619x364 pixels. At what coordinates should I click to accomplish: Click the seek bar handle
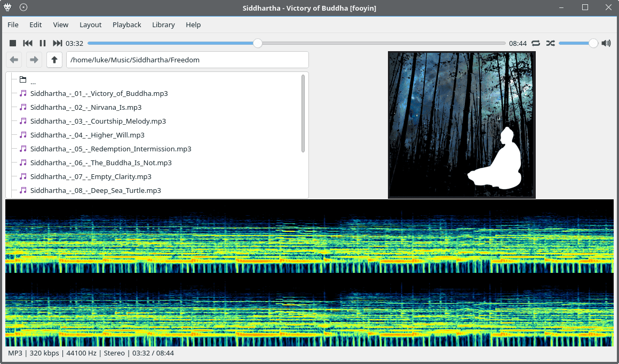click(257, 43)
